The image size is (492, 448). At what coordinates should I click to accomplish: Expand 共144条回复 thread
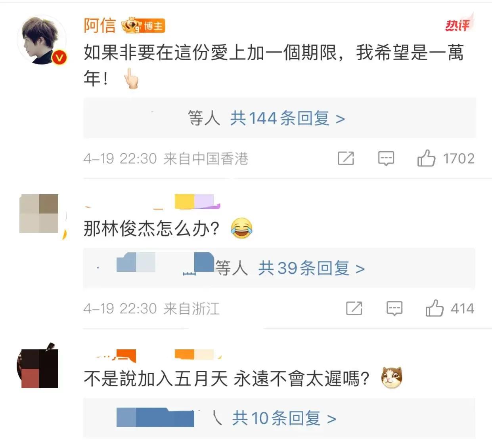[x=288, y=118]
